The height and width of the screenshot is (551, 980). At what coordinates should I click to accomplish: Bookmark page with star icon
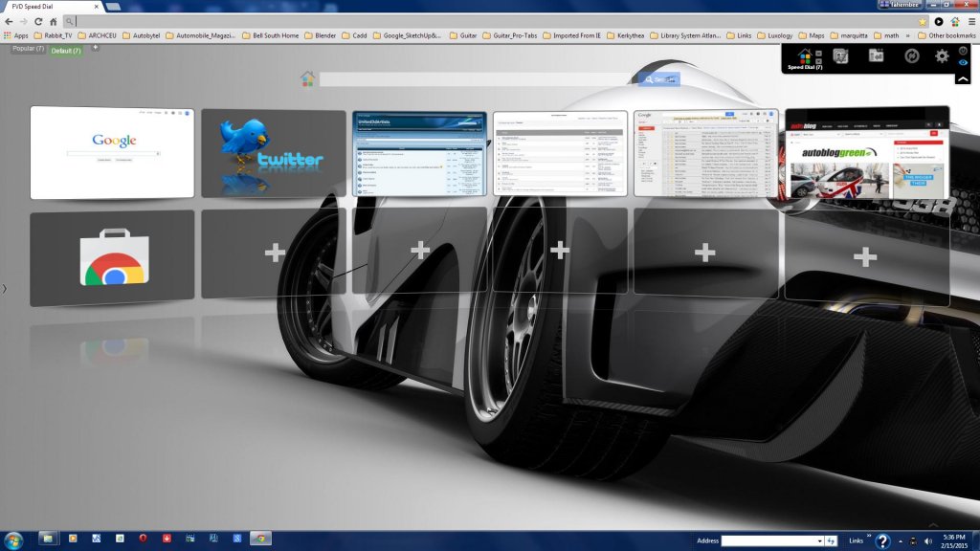(x=923, y=21)
